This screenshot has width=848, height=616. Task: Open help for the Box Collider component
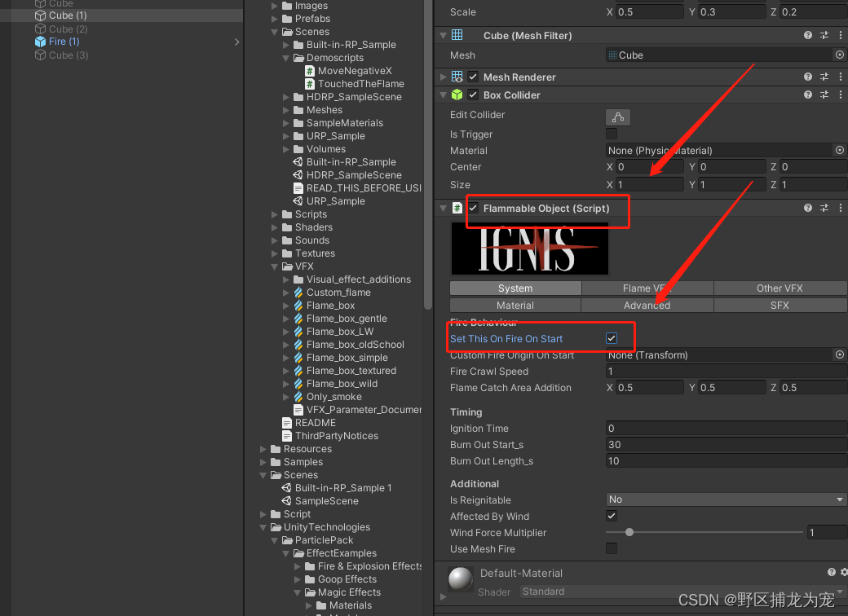pyautogui.click(x=806, y=95)
